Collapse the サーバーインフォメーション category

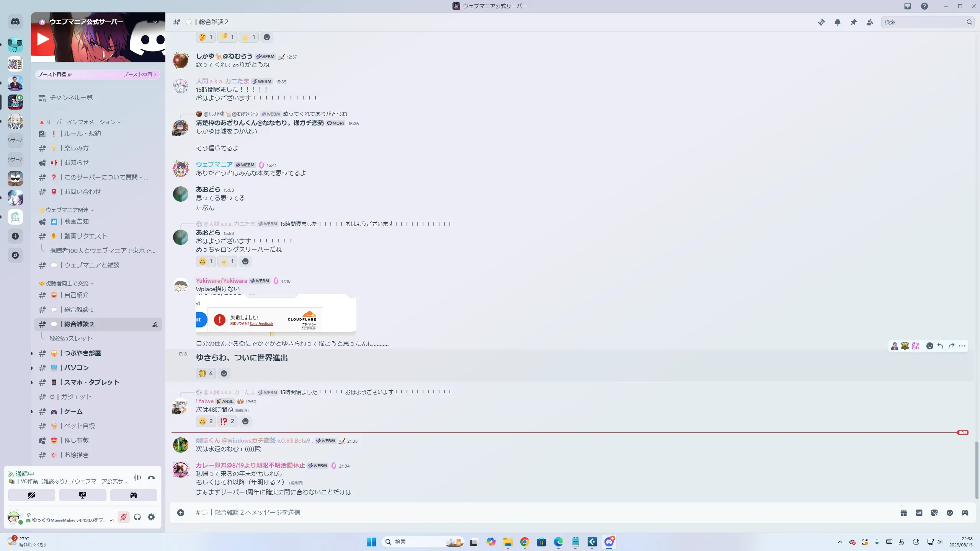80,122
